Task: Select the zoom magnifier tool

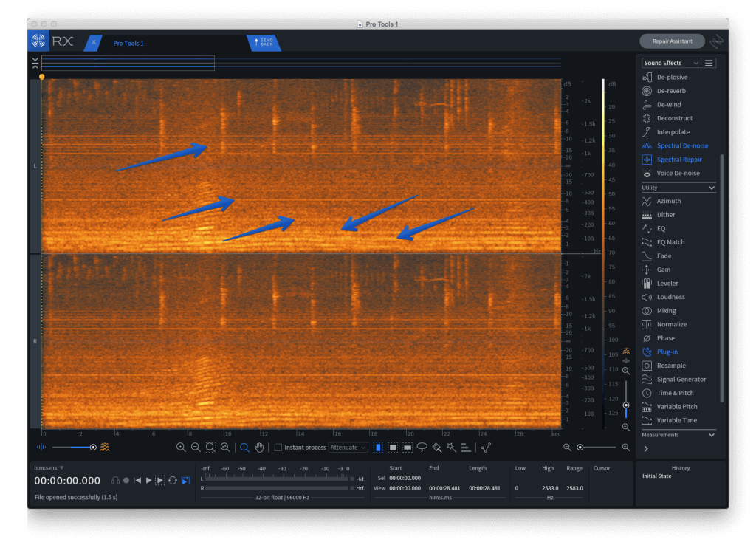Action: click(x=244, y=448)
